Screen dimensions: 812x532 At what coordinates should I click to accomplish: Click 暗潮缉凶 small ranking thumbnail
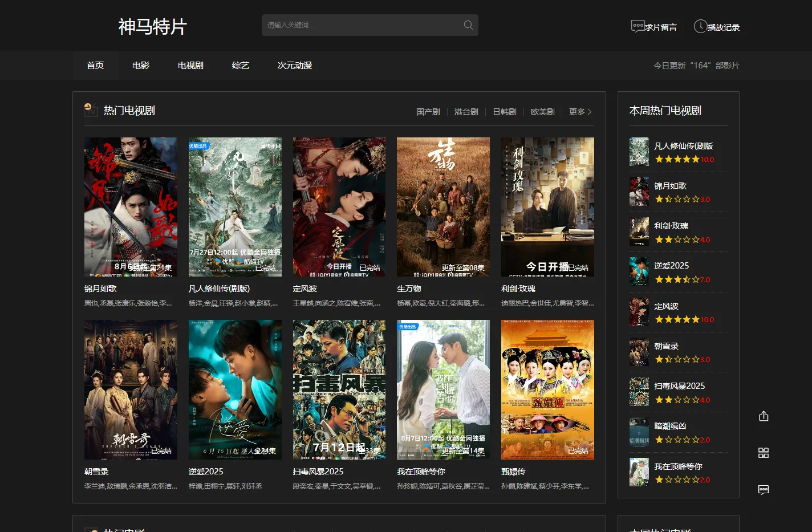tap(639, 432)
